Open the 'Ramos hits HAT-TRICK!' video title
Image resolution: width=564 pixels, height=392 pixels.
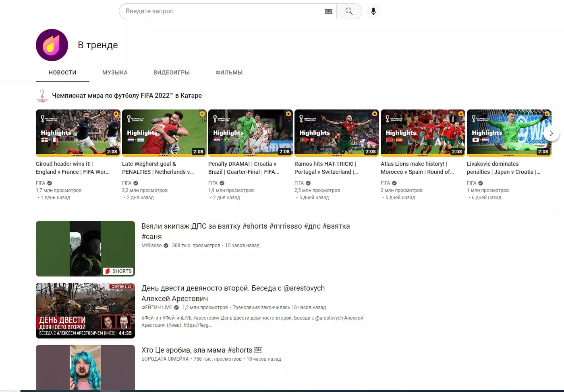click(326, 168)
